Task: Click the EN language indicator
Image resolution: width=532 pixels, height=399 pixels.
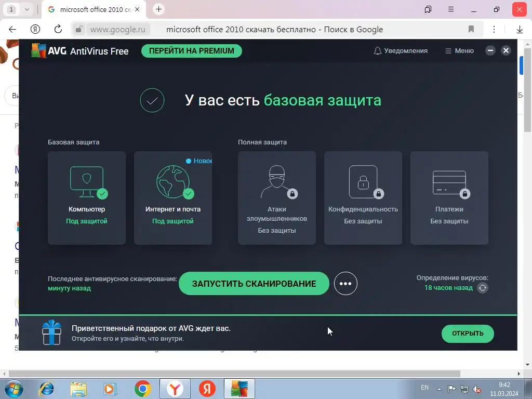Action: [x=424, y=388]
